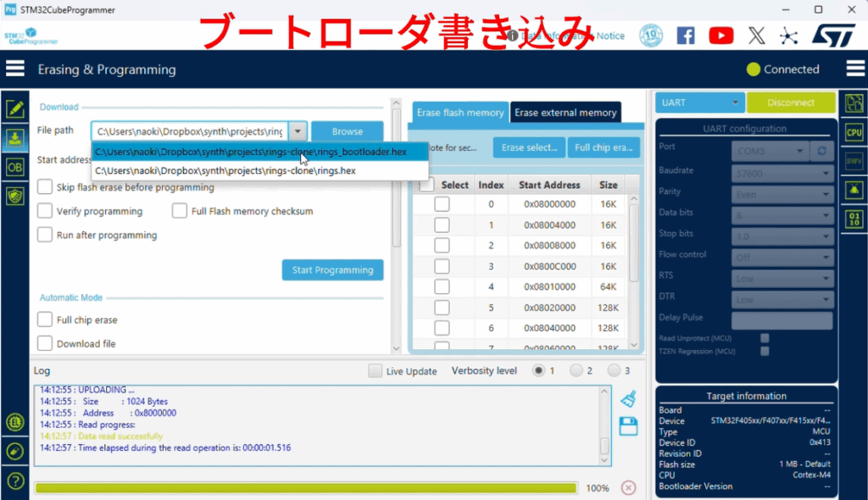
Task: Open the Parity Even dropdown
Action: click(x=782, y=194)
